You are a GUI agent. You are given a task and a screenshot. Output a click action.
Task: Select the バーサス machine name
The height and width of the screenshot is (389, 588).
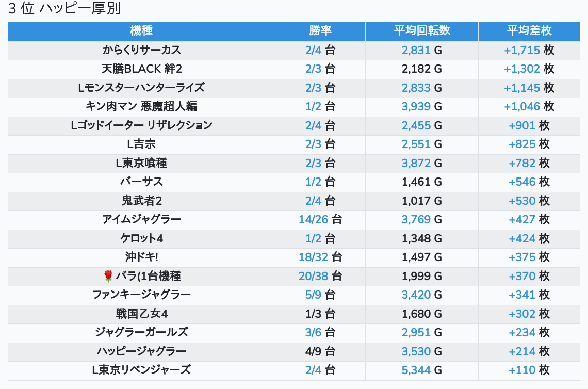tap(141, 182)
